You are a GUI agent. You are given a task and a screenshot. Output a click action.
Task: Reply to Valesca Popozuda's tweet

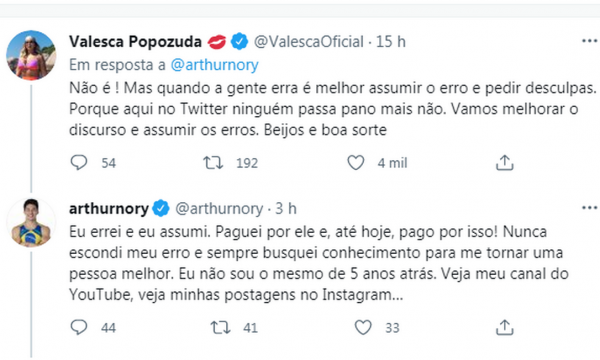pyautogui.click(x=79, y=163)
